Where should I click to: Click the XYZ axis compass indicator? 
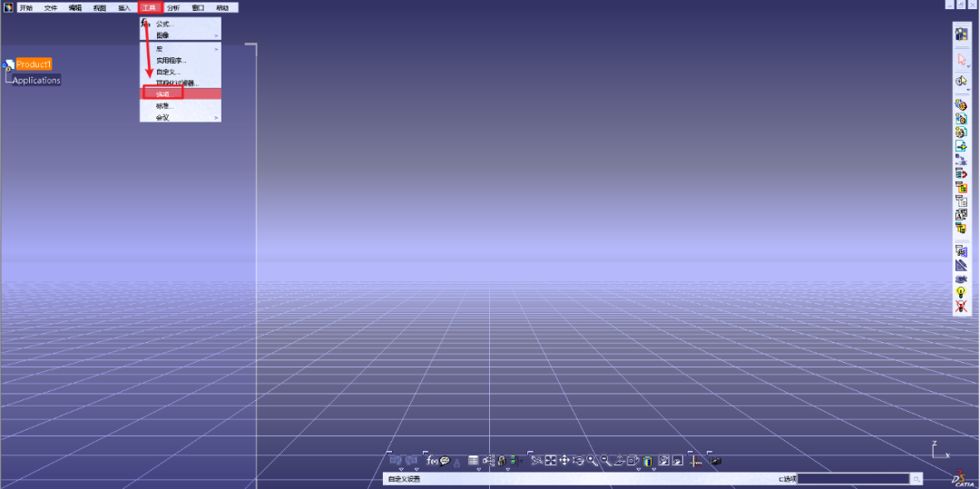pos(941,450)
